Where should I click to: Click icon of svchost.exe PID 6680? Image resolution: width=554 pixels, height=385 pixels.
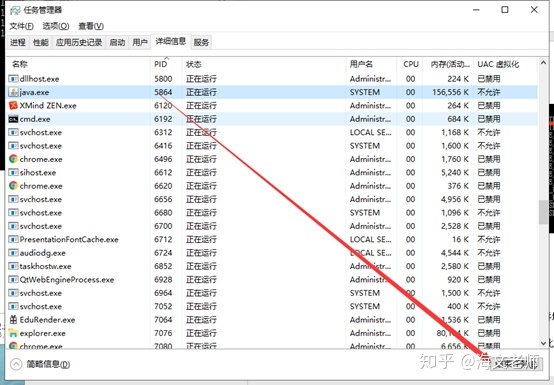click(13, 213)
